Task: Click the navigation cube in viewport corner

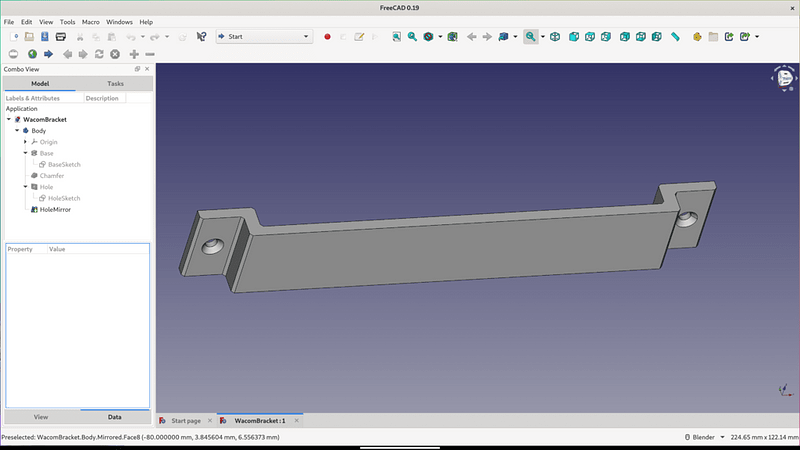Action: (x=785, y=78)
